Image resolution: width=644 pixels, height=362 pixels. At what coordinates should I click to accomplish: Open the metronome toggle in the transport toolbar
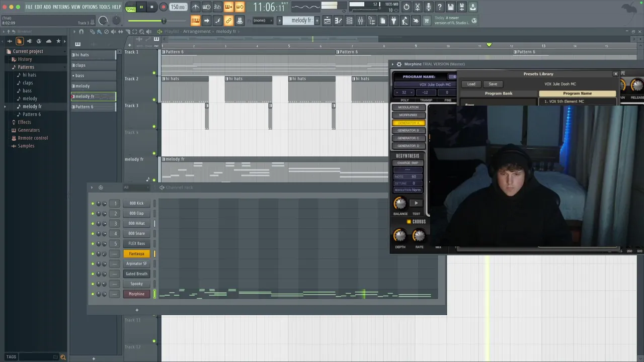coord(196,7)
